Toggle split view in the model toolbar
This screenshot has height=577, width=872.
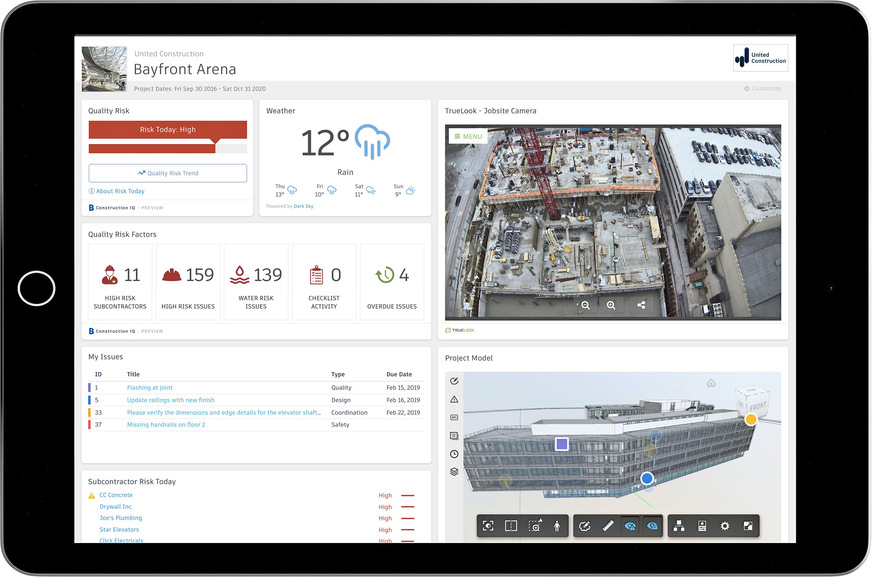point(512,526)
